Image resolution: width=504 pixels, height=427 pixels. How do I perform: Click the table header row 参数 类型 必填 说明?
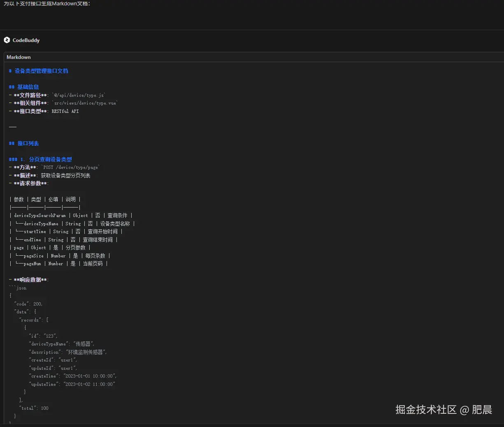tap(45, 199)
